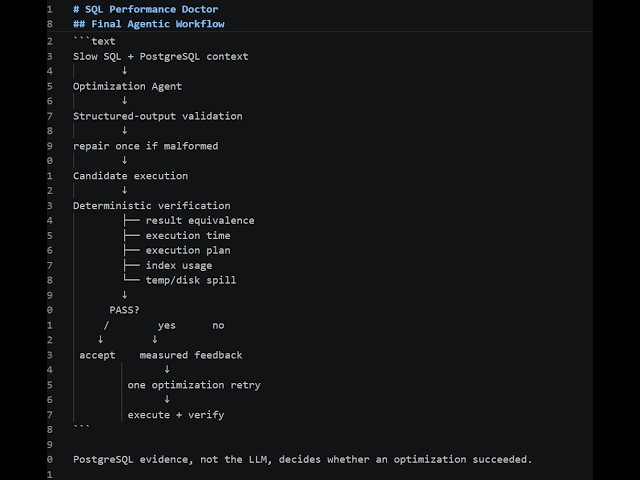Image resolution: width=640 pixels, height=480 pixels.
Task: Click the 'index usage' tree entry
Action: [179, 265]
